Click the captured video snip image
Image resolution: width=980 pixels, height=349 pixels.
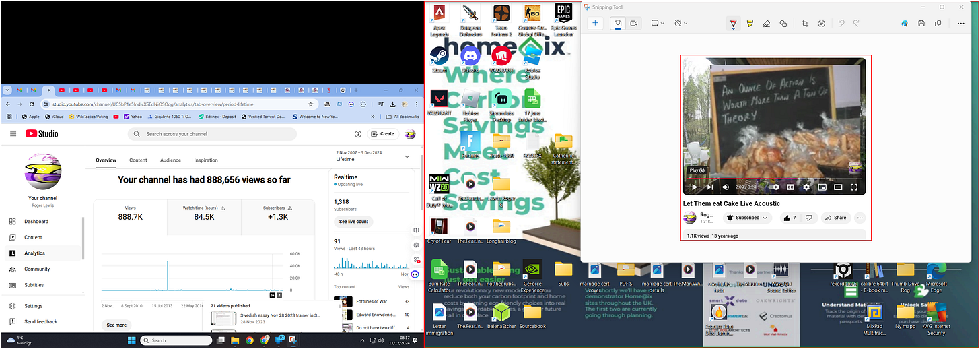click(x=775, y=148)
